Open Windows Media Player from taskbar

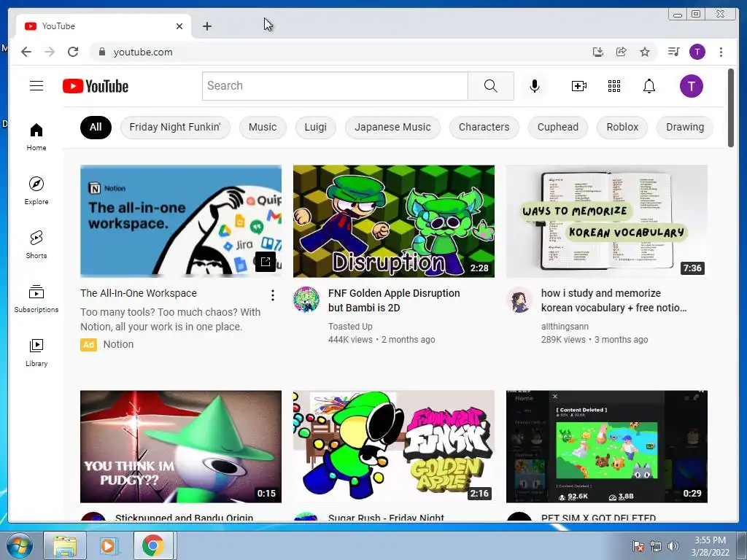[109, 545]
